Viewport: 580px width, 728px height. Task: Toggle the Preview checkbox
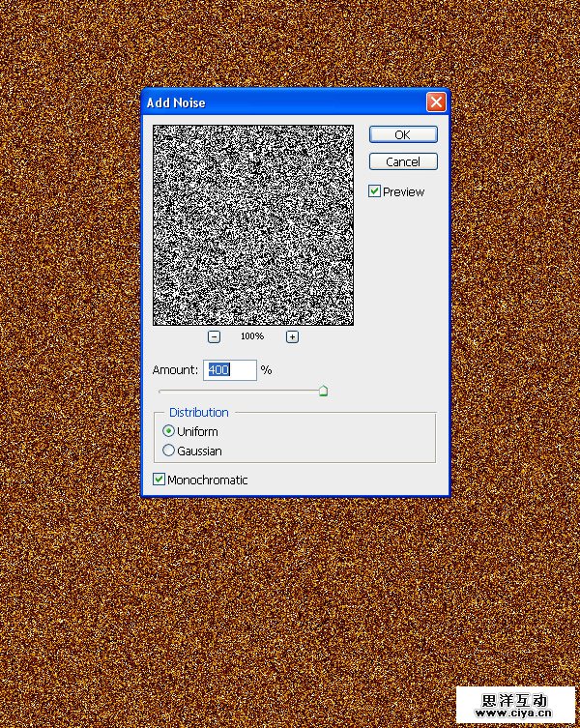tap(375, 192)
